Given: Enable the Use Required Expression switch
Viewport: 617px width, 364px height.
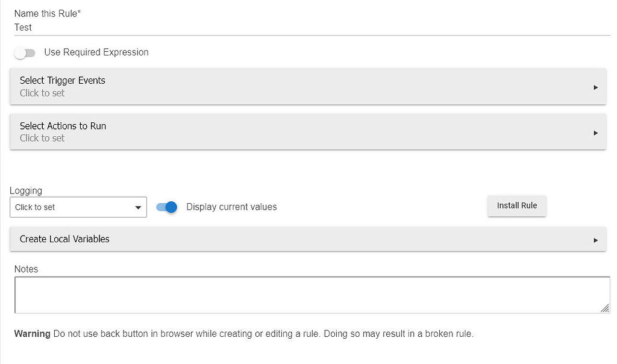Looking at the screenshot, I should [x=25, y=53].
